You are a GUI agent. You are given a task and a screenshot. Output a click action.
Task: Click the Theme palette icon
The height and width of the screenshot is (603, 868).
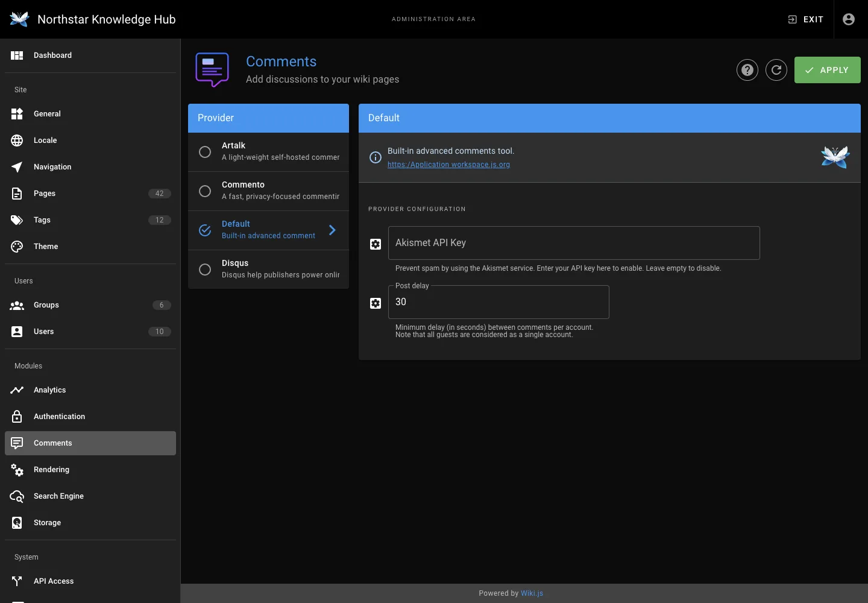[17, 247]
